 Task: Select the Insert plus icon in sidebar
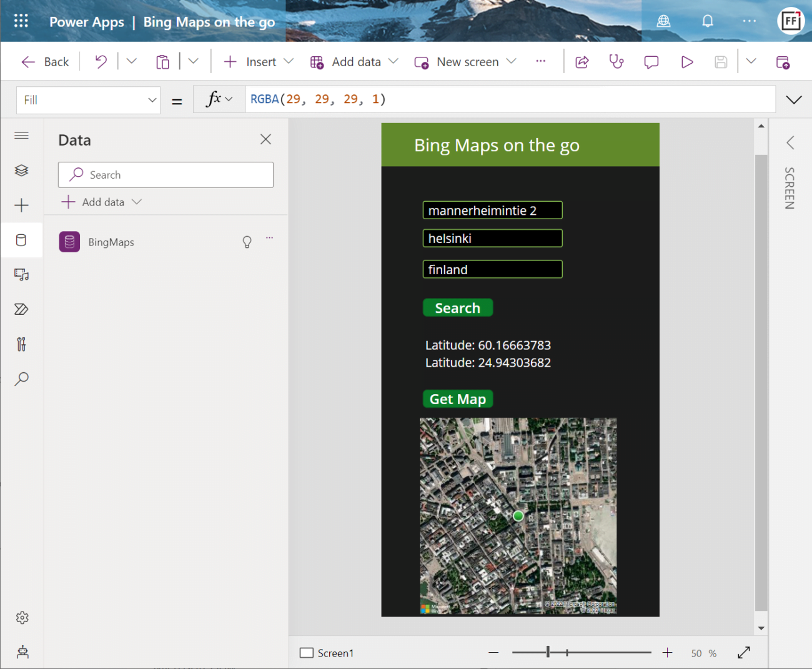(x=22, y=205)
